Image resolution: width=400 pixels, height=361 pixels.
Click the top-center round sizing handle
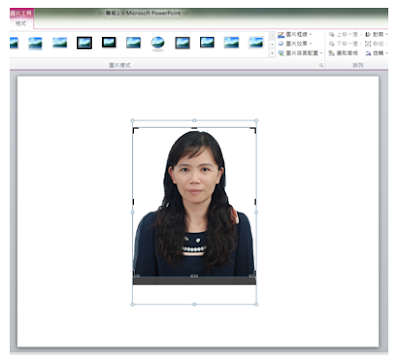click(194, 120)
